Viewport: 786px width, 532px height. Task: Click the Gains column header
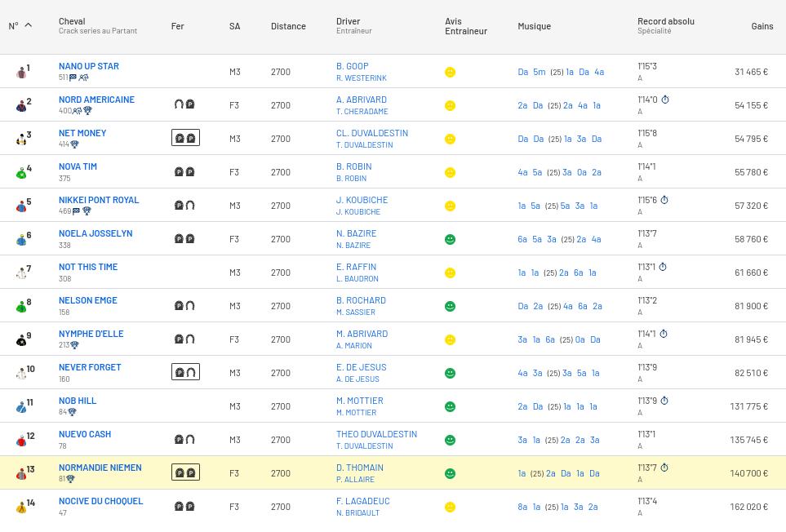[x=762, y=26]
